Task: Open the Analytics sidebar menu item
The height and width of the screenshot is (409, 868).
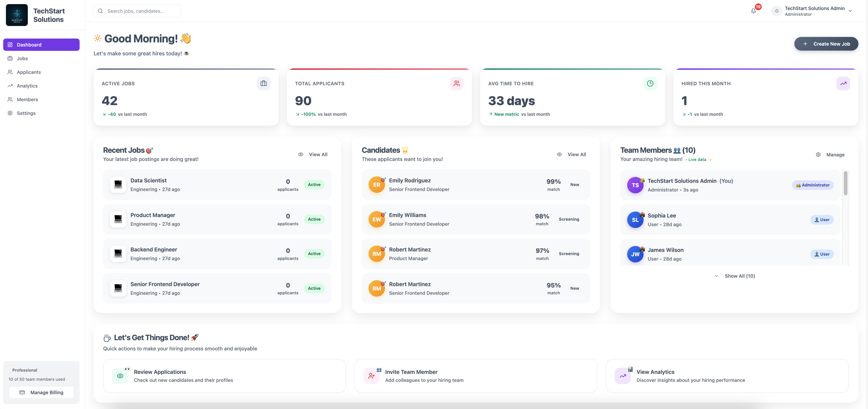Action: [27, 86]
